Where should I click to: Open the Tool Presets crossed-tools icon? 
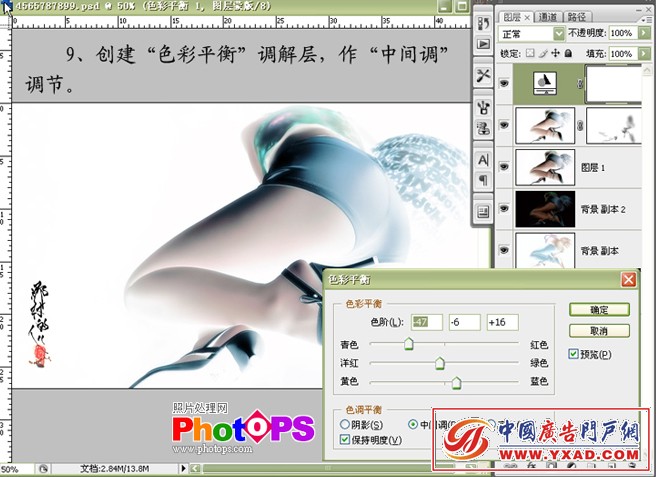[x=483, y=76]
